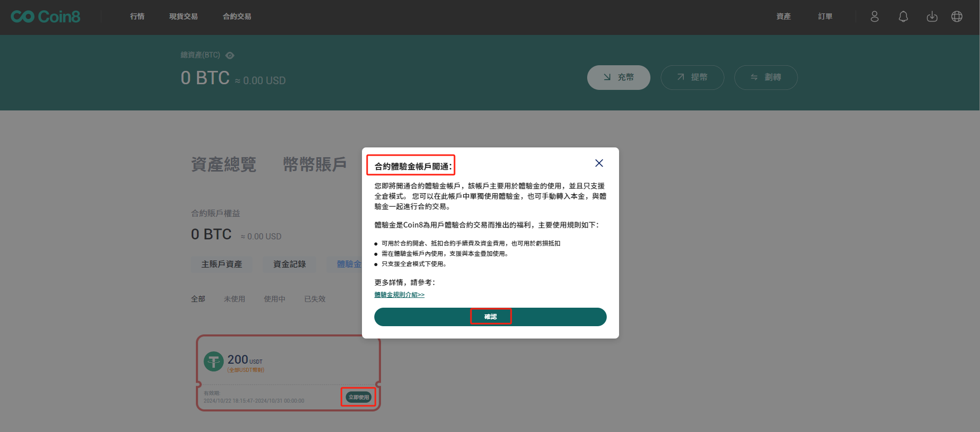Open the user profile icon
980x432 pixels.
tap(874, 16)
